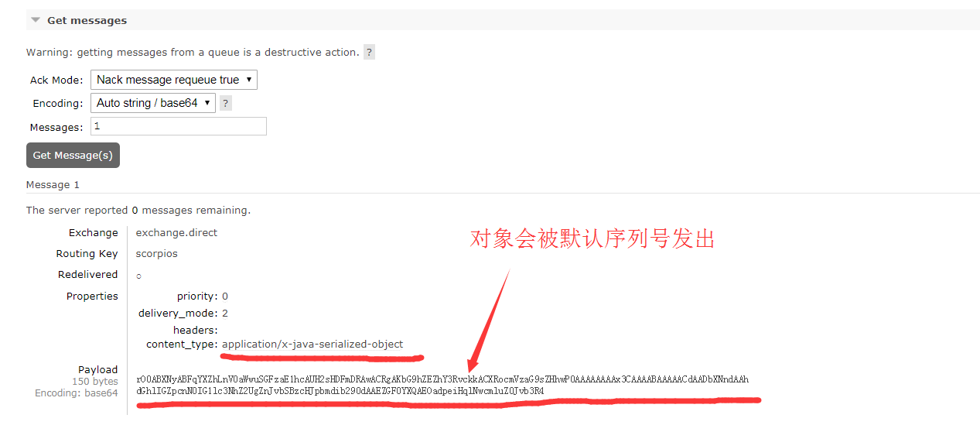Open the Encoding dropdown
This screenshot has height=432, width=980.
[153, 103]
